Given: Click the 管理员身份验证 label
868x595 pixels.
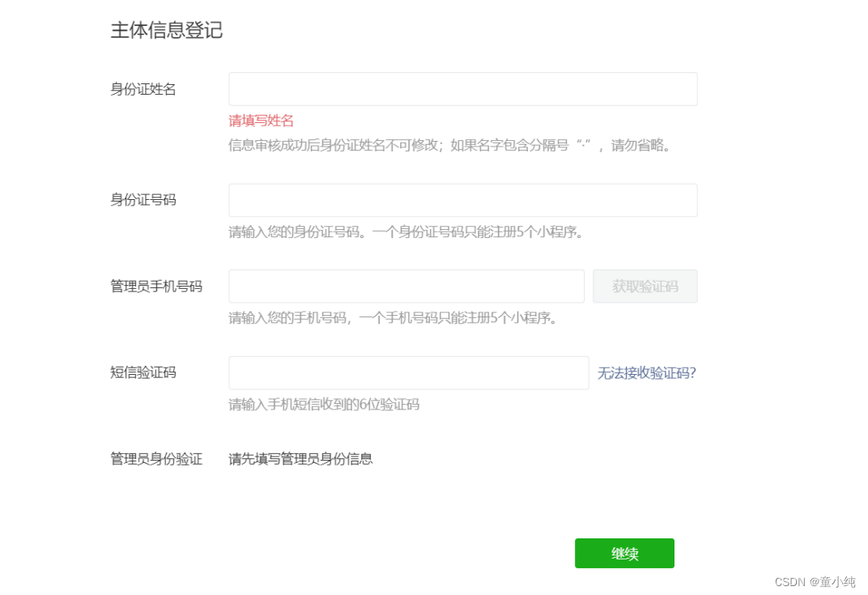Looking at the screenshot, I should (156, 460).
